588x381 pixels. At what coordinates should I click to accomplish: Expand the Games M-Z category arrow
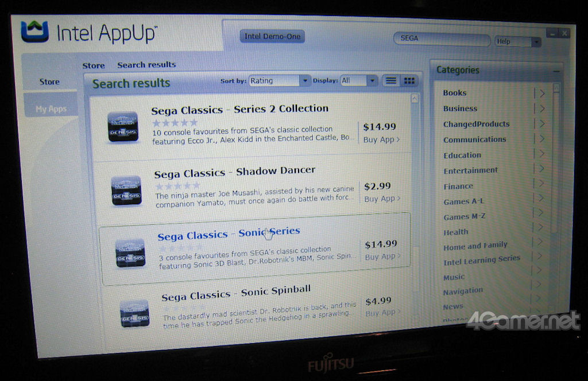(540, 213)
